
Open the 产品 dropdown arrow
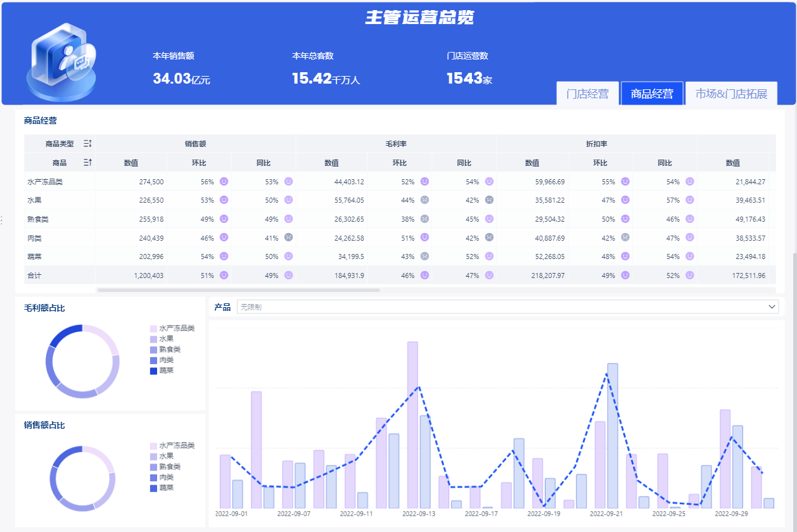pyautogui.click(x=772, y=307)
